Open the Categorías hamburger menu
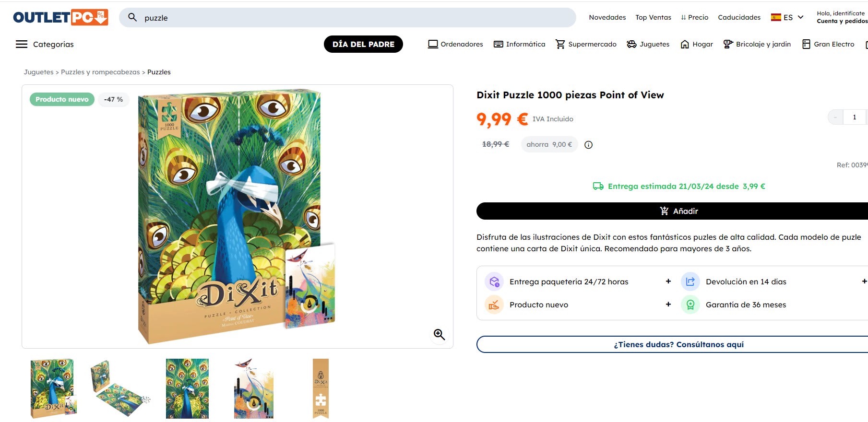868x422 pixels. click(22, 44)
